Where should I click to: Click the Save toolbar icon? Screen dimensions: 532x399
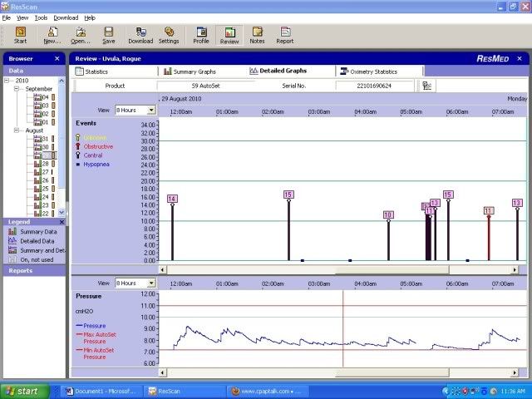click(109, 34)
